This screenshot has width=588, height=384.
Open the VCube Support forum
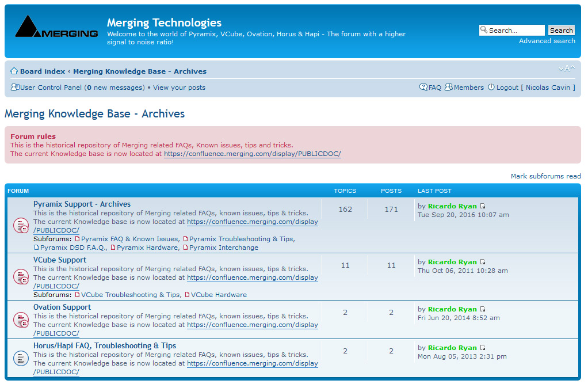(60, 260)
